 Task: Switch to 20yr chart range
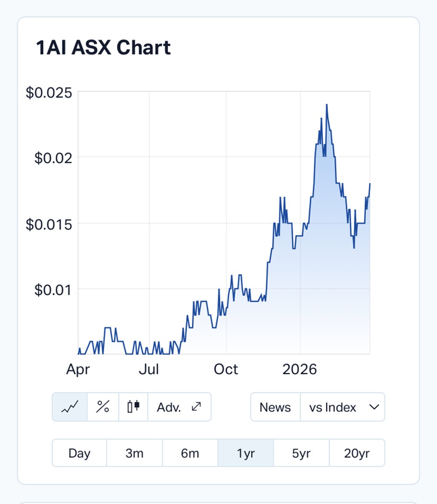pos(357,453)
